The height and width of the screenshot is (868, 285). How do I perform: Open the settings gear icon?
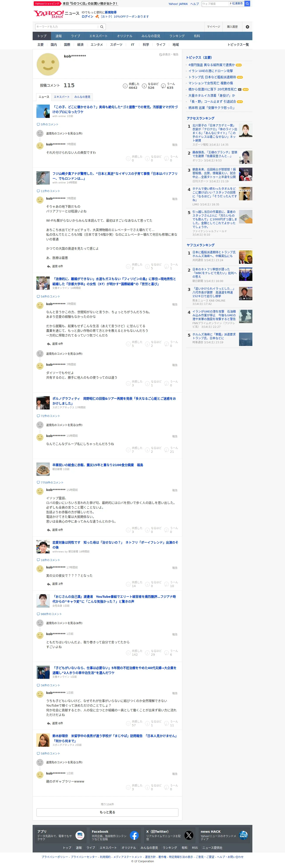(247, 27)
